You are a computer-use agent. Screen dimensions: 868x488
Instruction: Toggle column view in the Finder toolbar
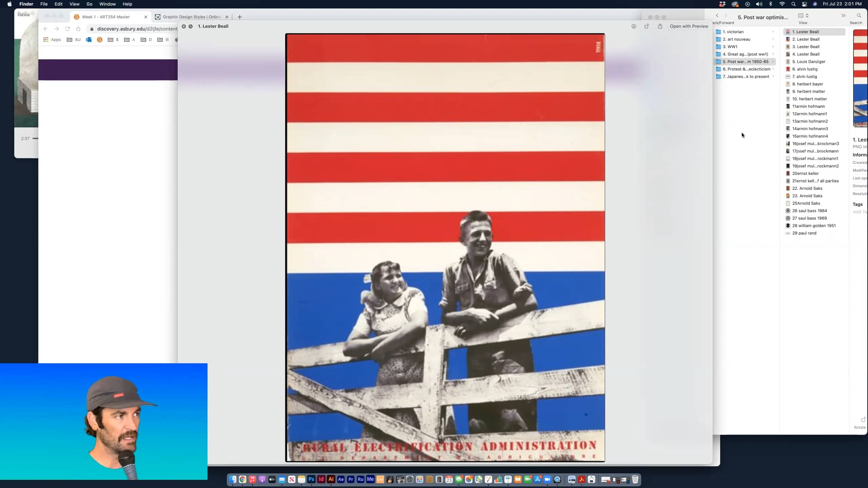[801, 15]
